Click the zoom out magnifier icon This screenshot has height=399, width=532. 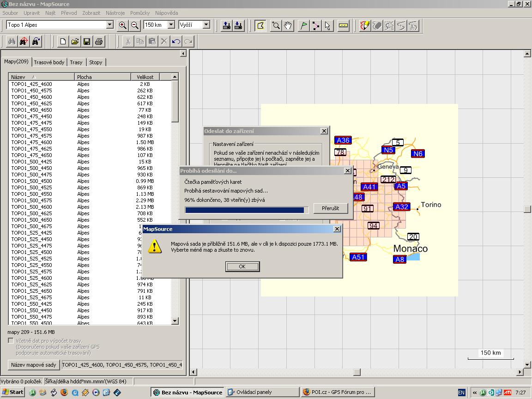point(134,25)
